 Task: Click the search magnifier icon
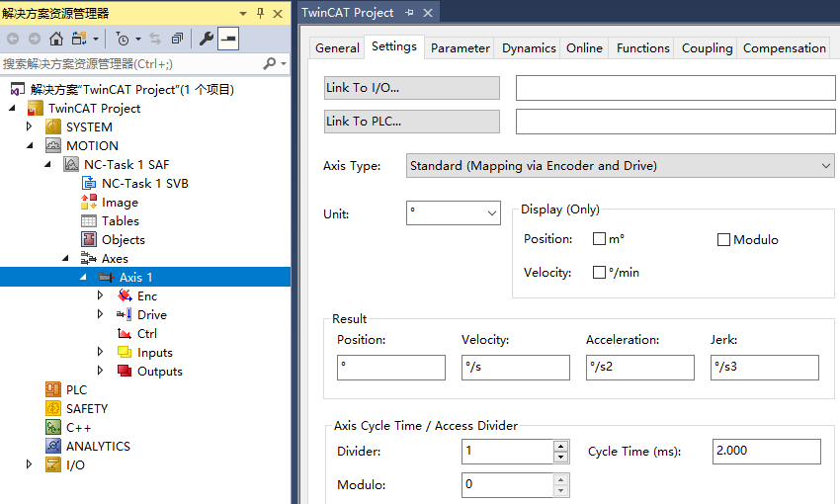(x=270, y=63)
